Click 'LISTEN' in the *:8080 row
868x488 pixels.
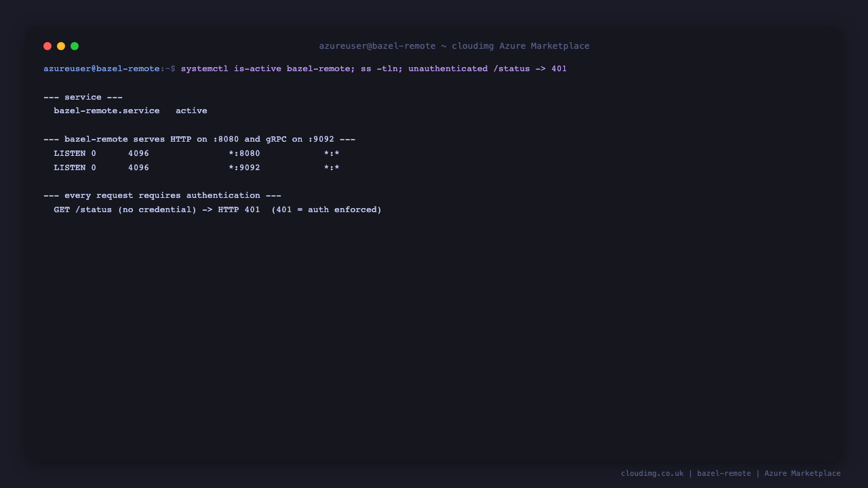70,153
